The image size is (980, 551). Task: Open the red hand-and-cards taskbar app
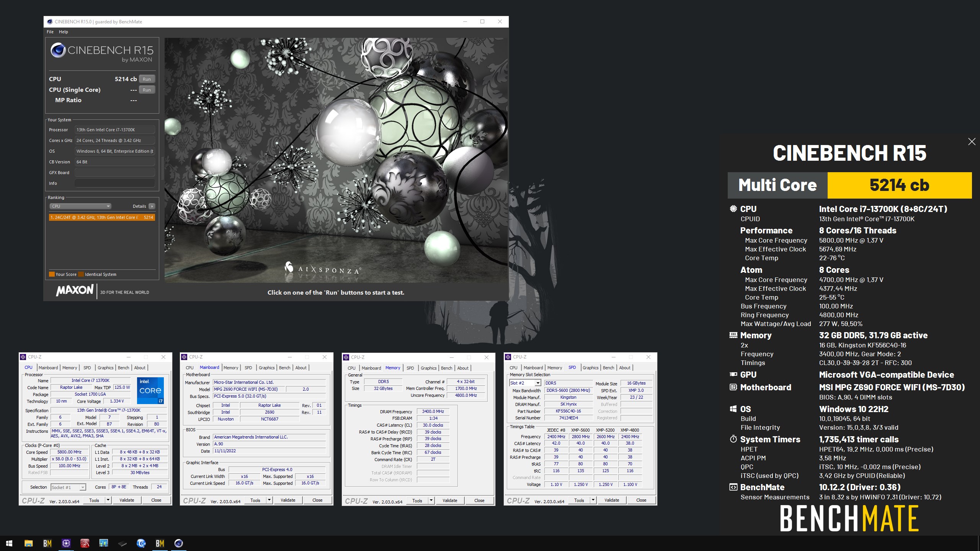pyautogui.click(x=85, y=543)
